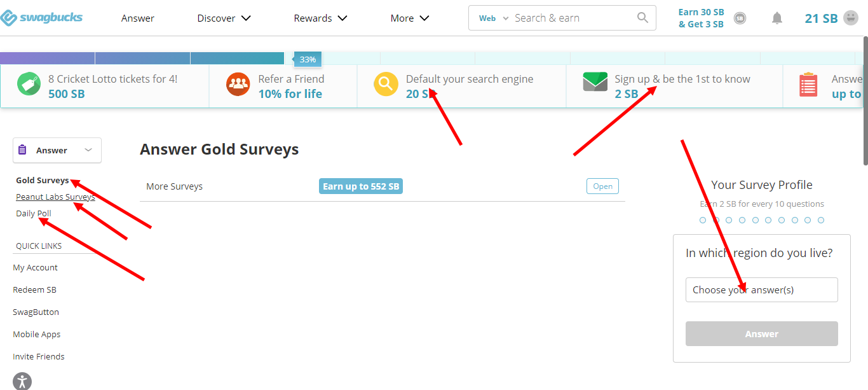This screenshot has height=390, width=868.
Task: Open Peanut Labs Surveys link
Action: 55,197
